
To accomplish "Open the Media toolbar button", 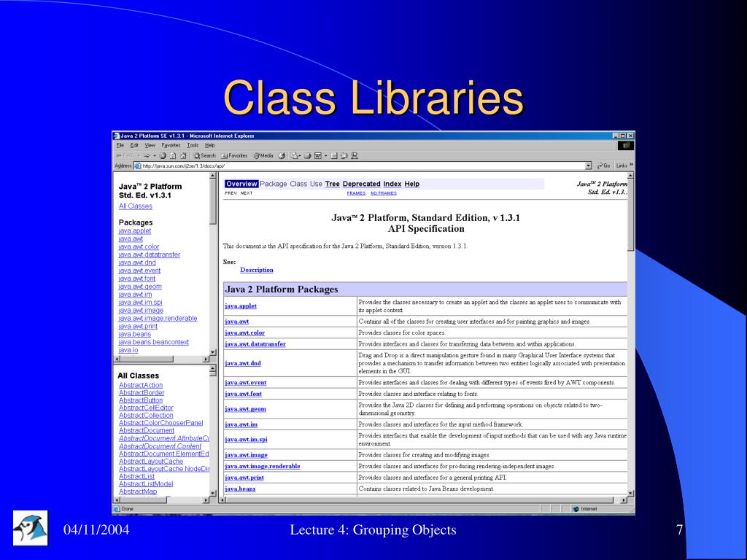I will [263, 156].
